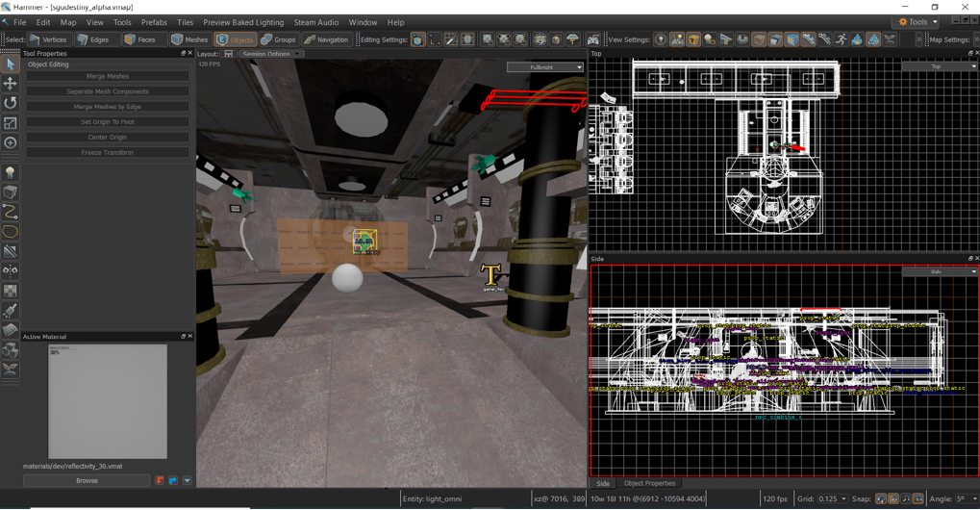Toggle the first Snap option in status bar
The height and width of the screenshot is (510, 980).
point(881,498)
